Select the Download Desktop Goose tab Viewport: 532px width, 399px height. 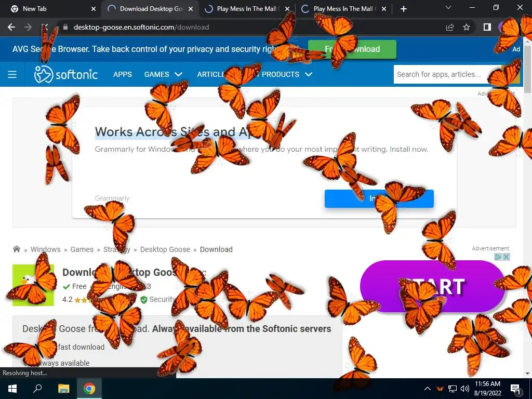tap(149, 9)
